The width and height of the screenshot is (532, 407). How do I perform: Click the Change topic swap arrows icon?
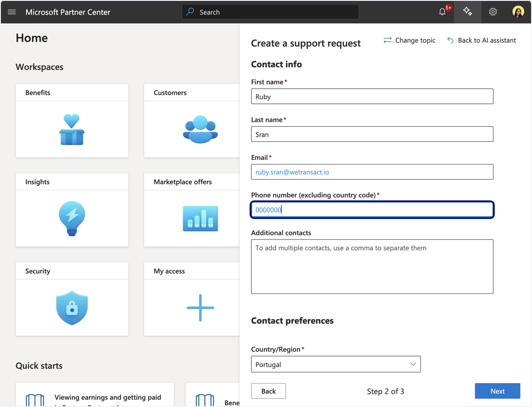coord(387,40)
